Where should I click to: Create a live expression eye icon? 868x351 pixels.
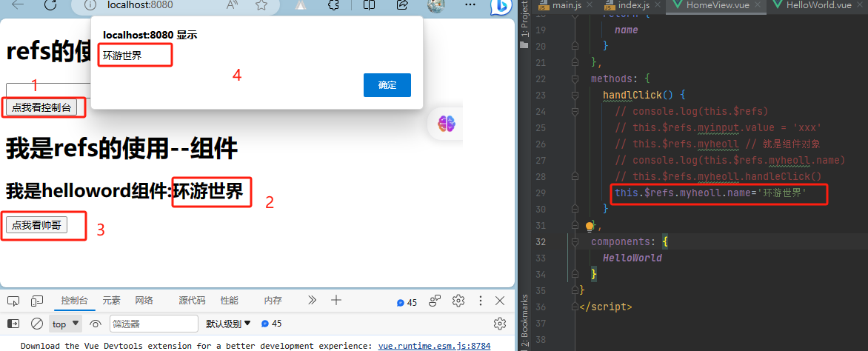point(96,324)
